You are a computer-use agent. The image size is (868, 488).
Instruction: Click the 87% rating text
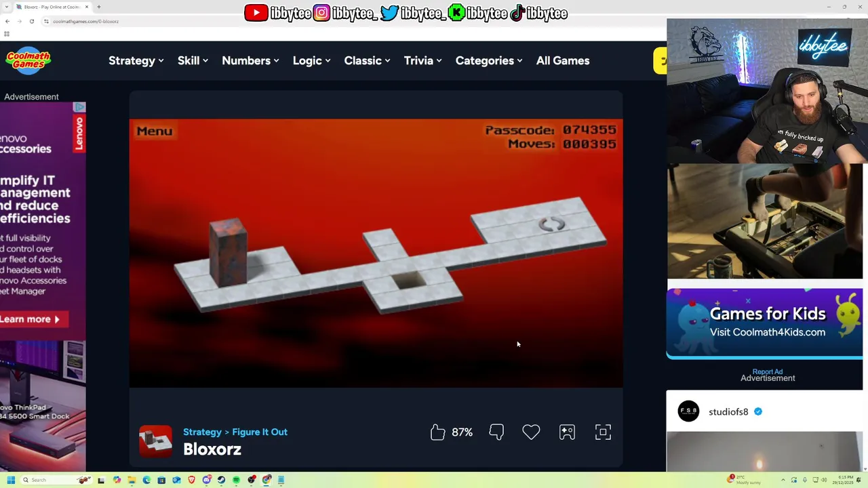coord(462,432)
